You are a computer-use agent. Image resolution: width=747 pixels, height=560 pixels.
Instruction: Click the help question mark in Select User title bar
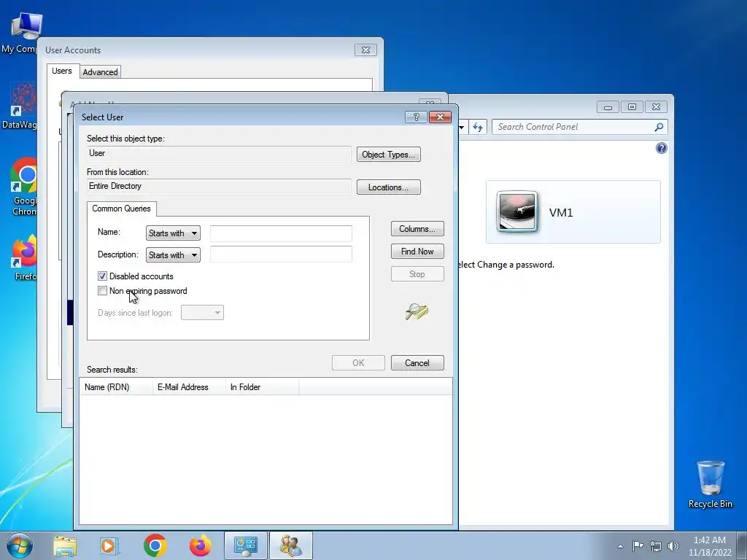click(x=416, y=117)
